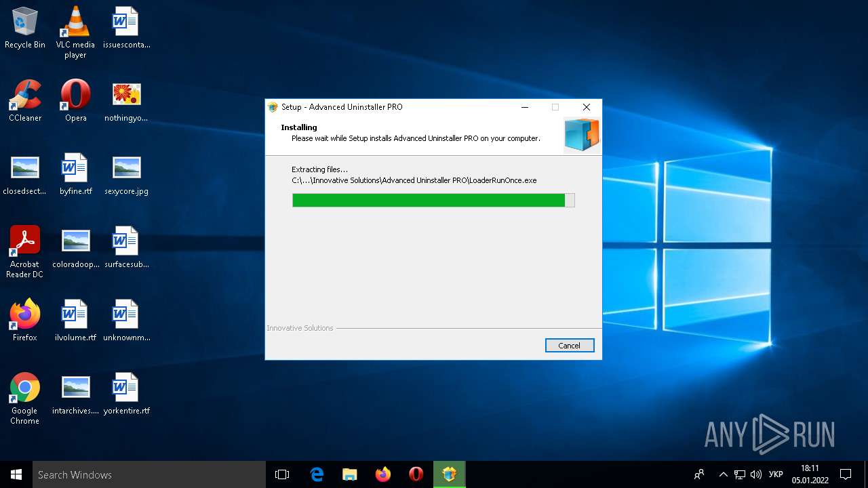Change the УКР input language
The height and width of the screenshot is (488, 868).
[x=776, y=474]
